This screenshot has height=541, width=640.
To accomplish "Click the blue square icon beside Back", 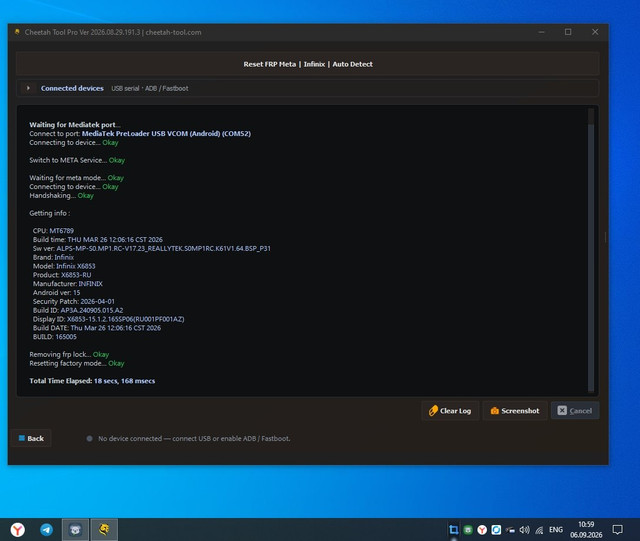I will 22,438.
